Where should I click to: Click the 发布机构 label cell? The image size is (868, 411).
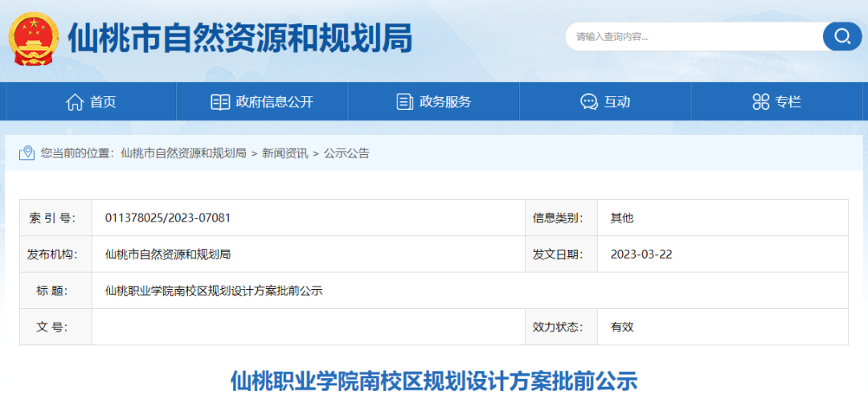click(56, 254)
